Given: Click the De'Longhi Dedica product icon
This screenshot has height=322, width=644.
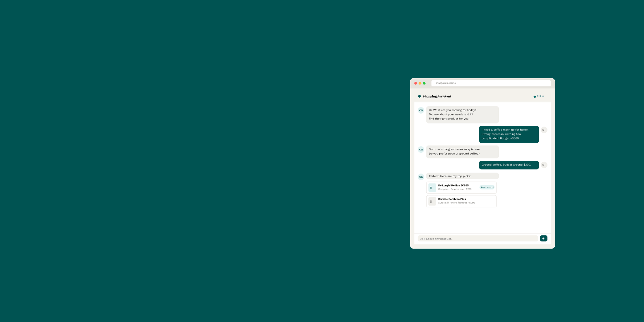Looking at the screenshot, I should (x=432, y=188).
